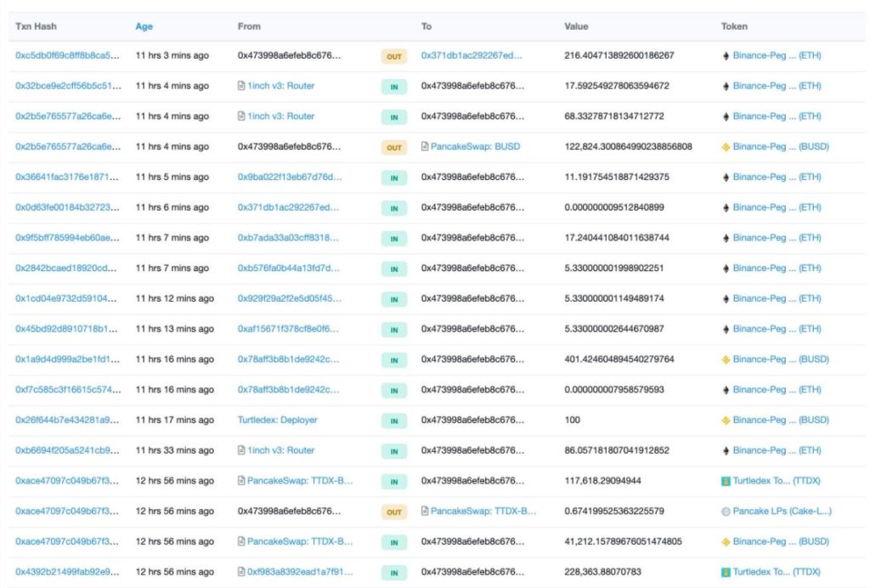
Task: Open From address 0xb7ada33a03cff8318
Action: (x=288, y=237)
